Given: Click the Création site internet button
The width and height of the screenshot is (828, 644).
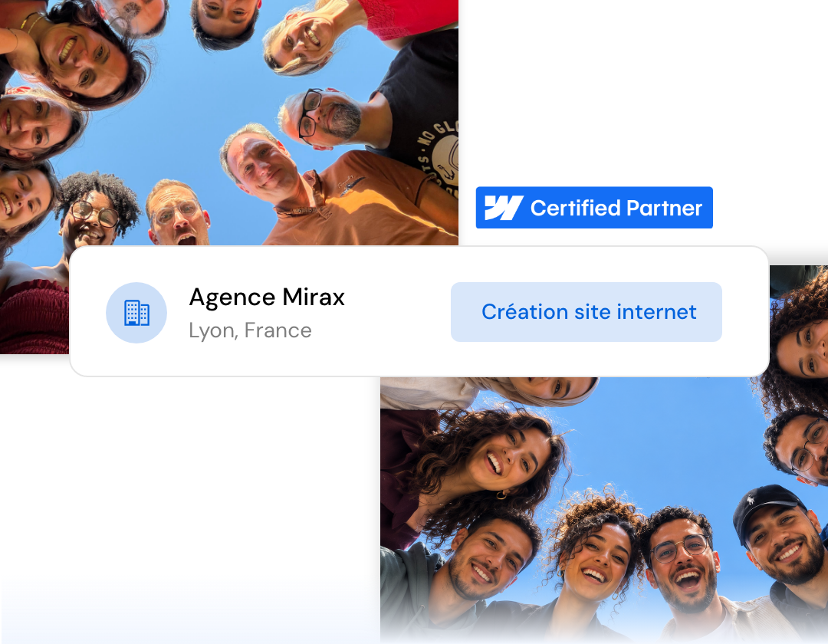Looking at the screenshot, I should tap(586, 312).
